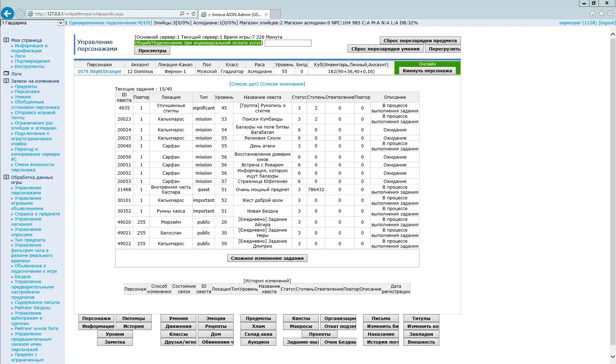This screenshot has width=616, height=364.
Task: Click the browser URL address field
Action: pos(106,14)
